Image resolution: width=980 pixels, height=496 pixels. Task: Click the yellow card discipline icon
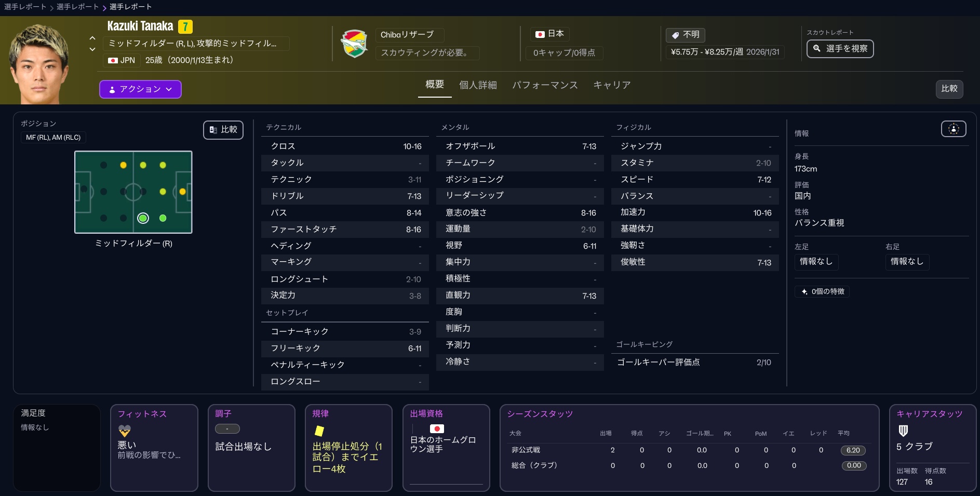point(319,431)
